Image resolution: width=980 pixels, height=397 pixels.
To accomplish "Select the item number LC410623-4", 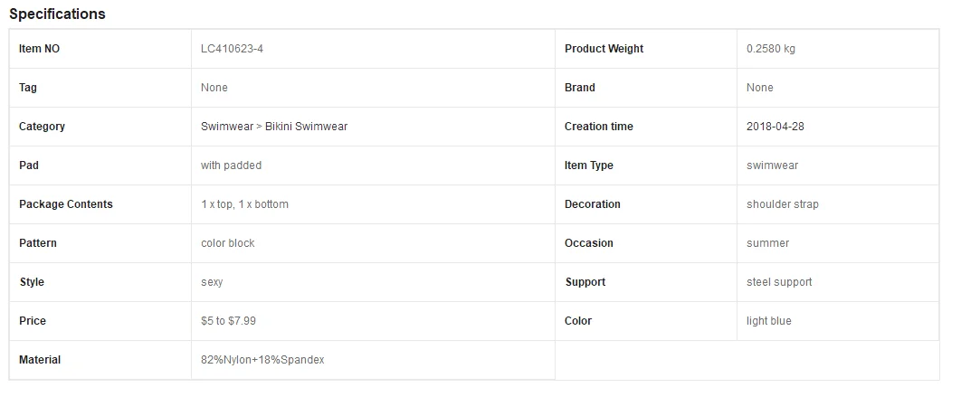I will tap(232, 49).
